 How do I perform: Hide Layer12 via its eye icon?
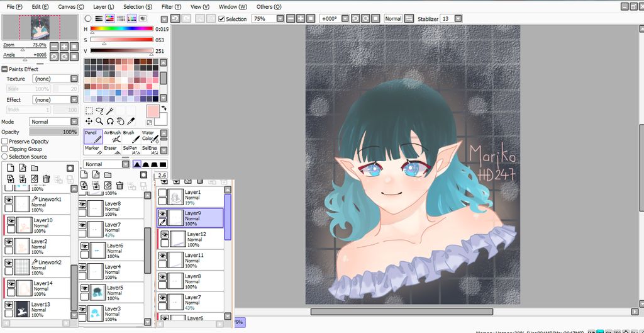coord(165,235)
